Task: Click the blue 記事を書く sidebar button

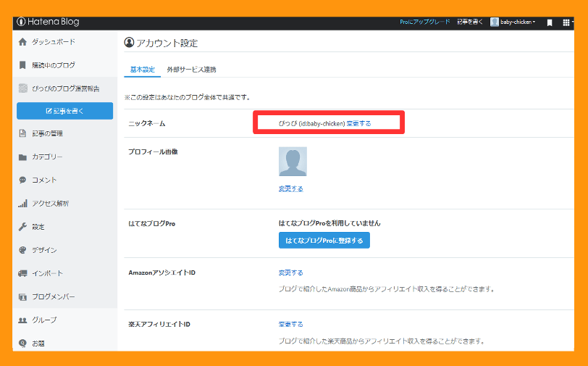Action: click(x=65, y=111)
